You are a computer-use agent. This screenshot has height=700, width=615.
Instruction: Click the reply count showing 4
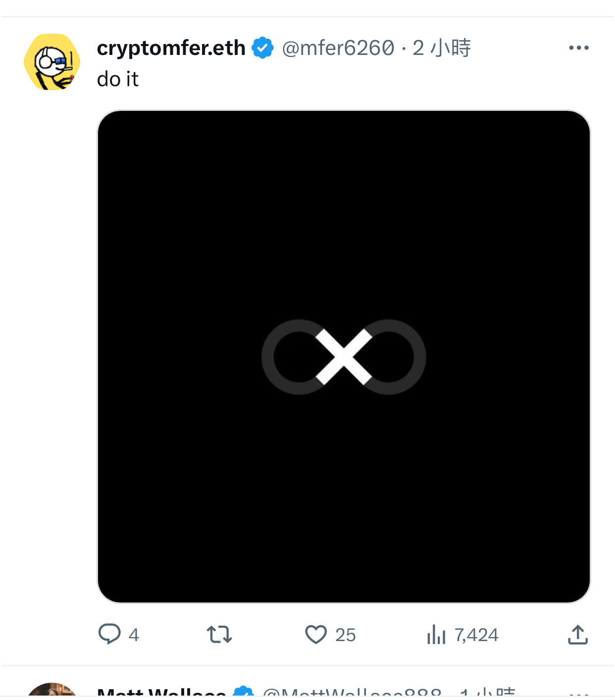(134, 635)
